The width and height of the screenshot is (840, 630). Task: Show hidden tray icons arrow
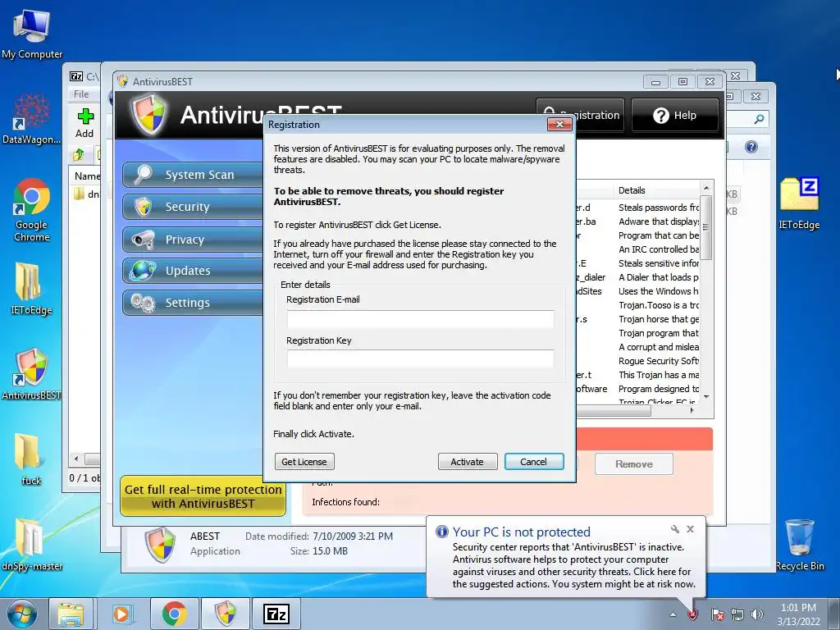click(x=673, y=614)
